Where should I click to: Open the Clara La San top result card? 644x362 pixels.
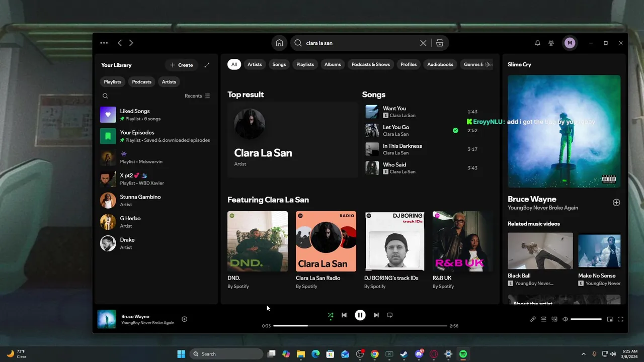(x=292, y=140)
